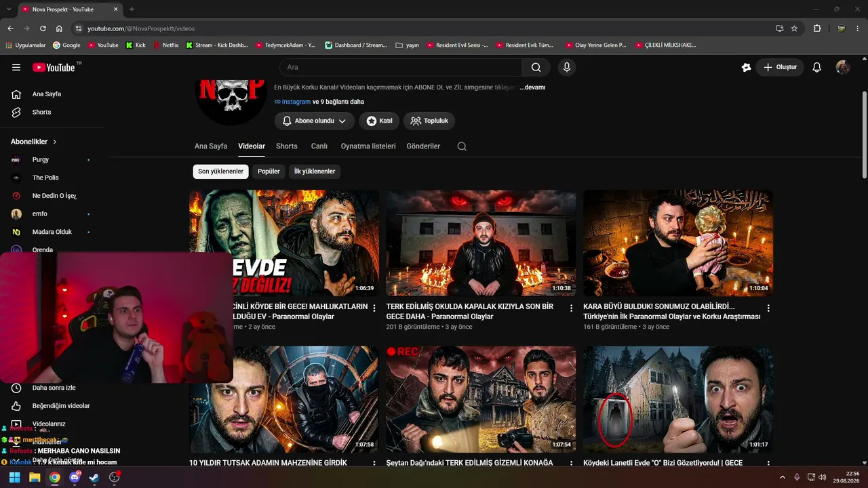Bookmark this page with the star
This screenshot has width=868, height=488.
(x=794, y=28)
